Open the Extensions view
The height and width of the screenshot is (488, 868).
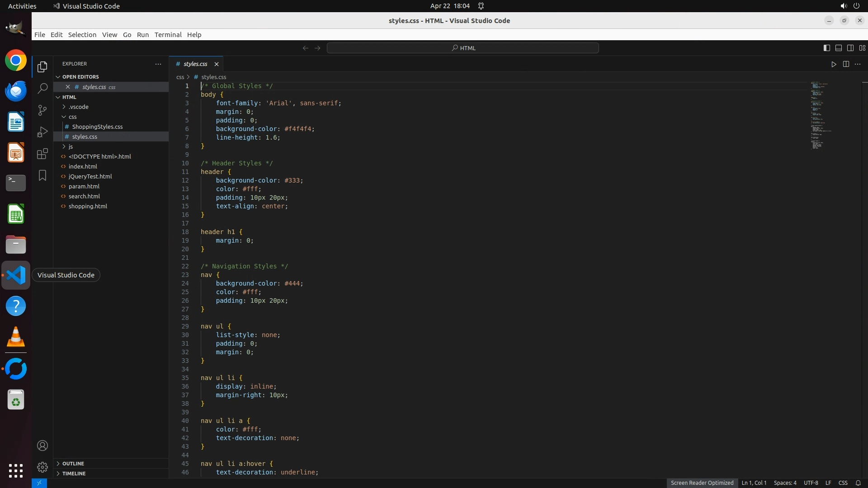tap(42, 154)
